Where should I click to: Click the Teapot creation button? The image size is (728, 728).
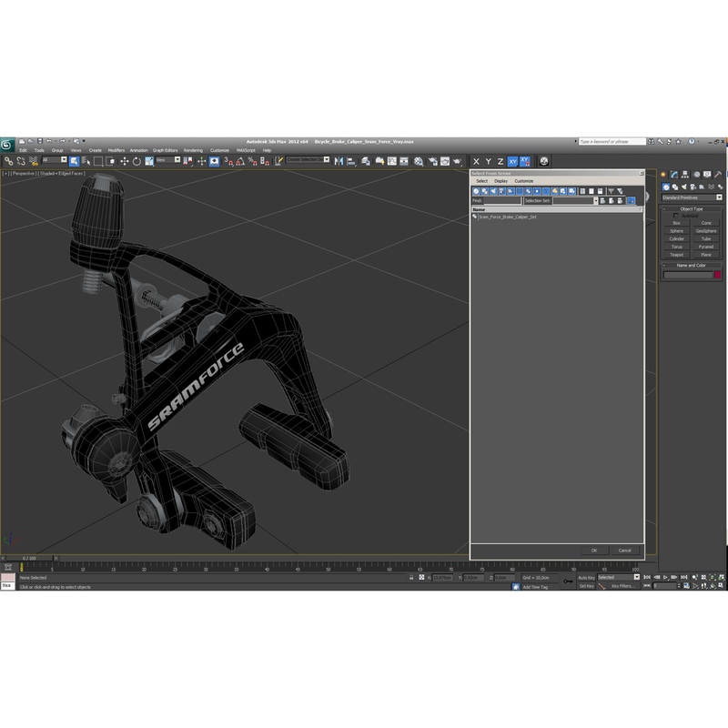tap(676, 254)
